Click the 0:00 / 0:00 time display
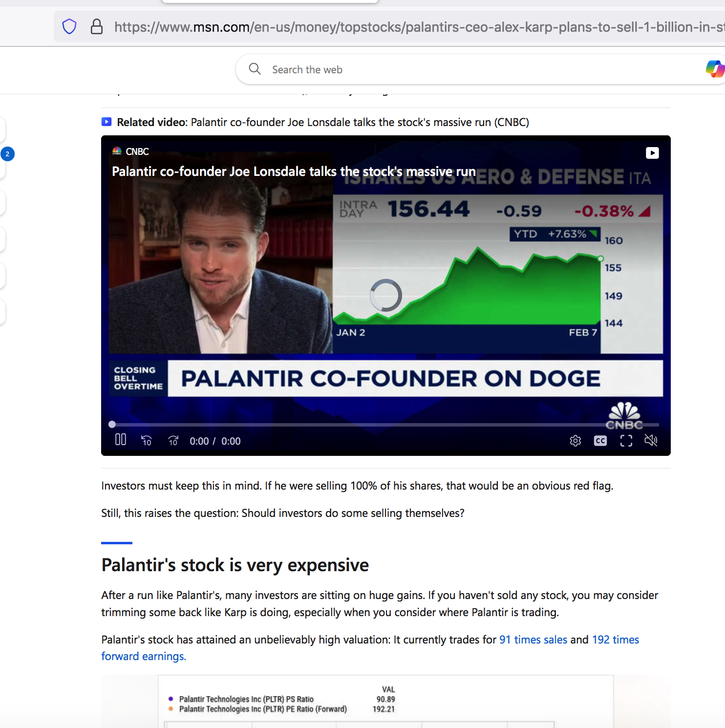Image resolution: width=725 pixels, height=728 pixels. tap(215, 441)
